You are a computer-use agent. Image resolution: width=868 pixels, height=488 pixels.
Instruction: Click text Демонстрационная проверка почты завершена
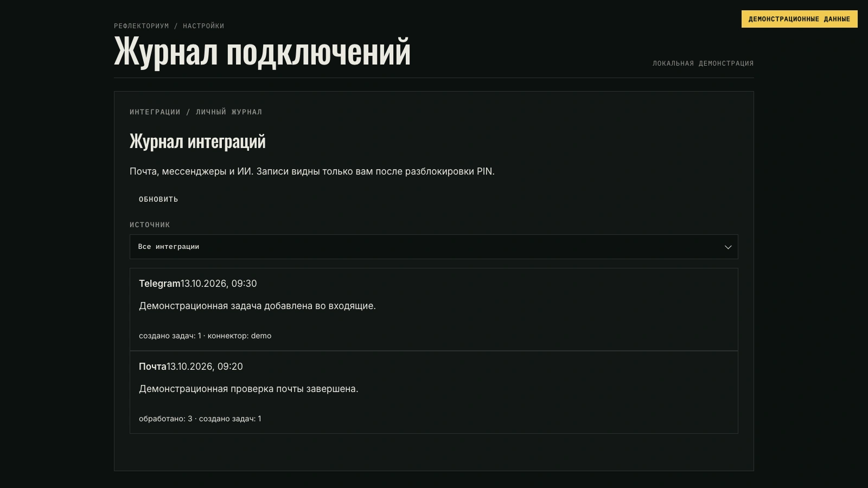(248, 389)
